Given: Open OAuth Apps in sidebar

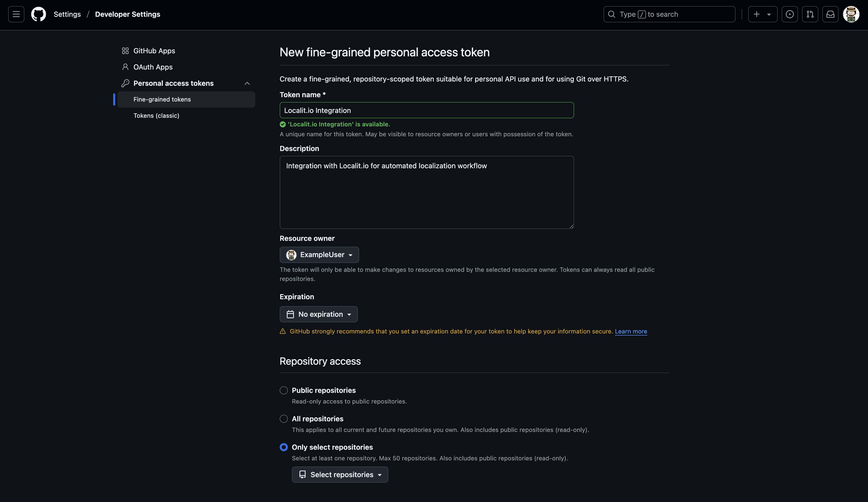Looking at the screenshot, I should (186, 67).
